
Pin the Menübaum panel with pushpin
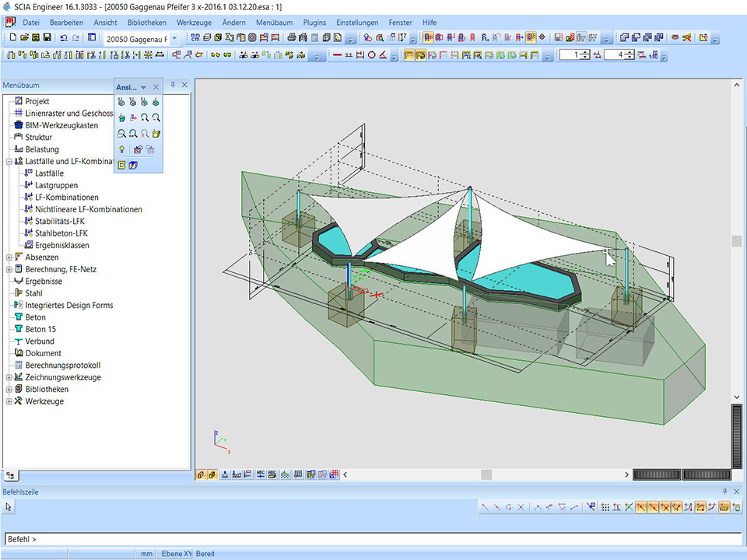pos(173,85)
